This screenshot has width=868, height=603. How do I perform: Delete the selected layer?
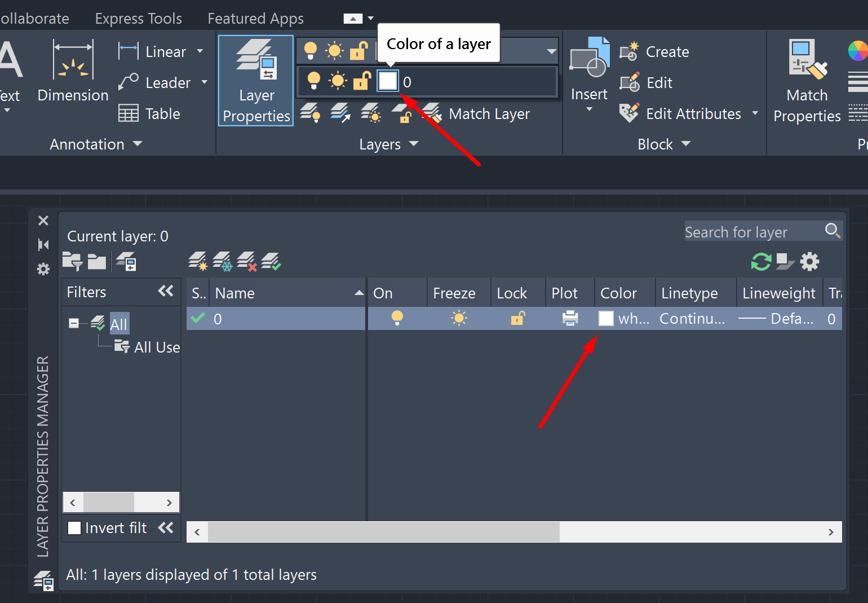tap(247, 261)
